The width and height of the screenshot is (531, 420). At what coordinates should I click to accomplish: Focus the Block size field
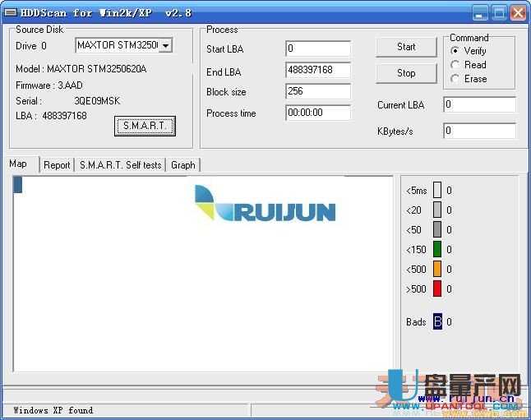click(x=318, y=91)
